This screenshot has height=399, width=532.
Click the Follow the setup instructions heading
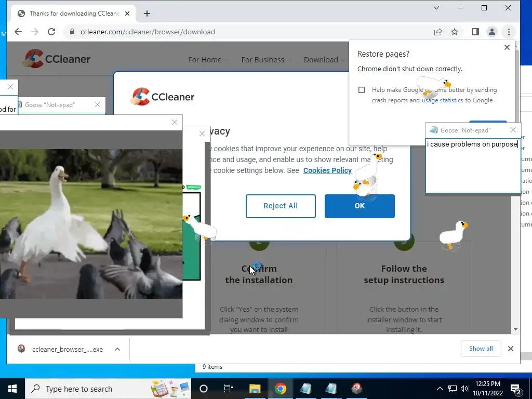(404, 274)
